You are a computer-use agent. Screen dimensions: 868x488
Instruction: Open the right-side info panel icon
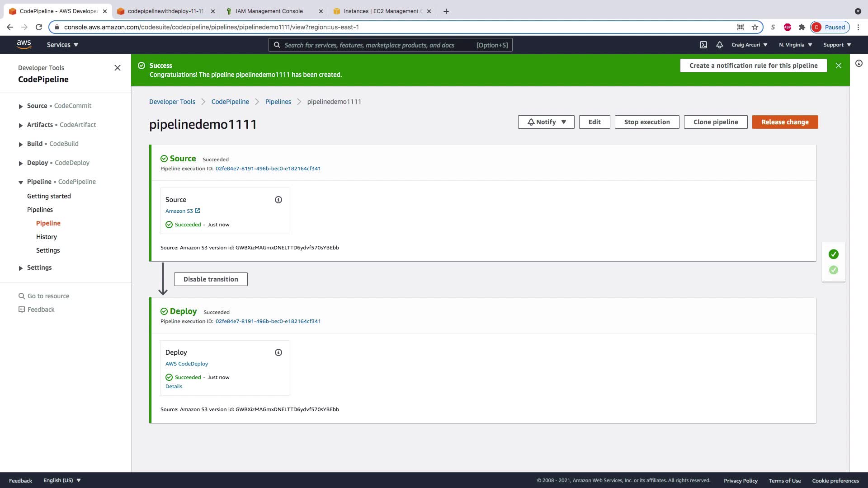[859, 64]
